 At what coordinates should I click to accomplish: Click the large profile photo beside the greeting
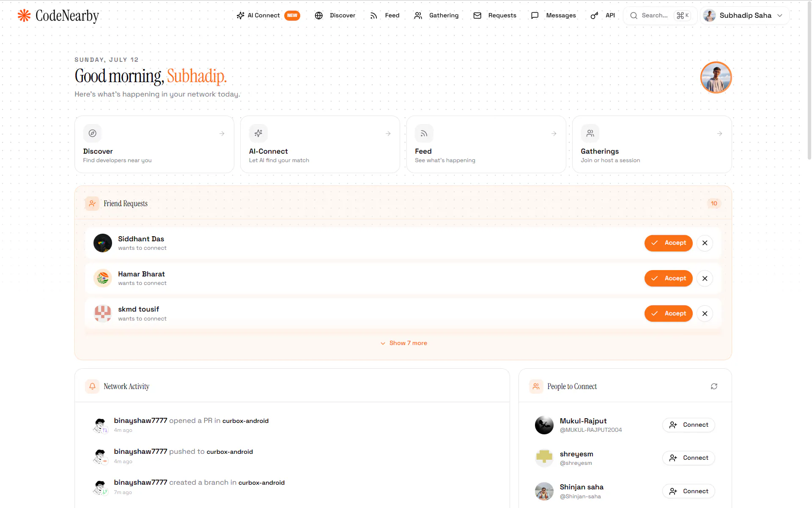click(716, 77)
